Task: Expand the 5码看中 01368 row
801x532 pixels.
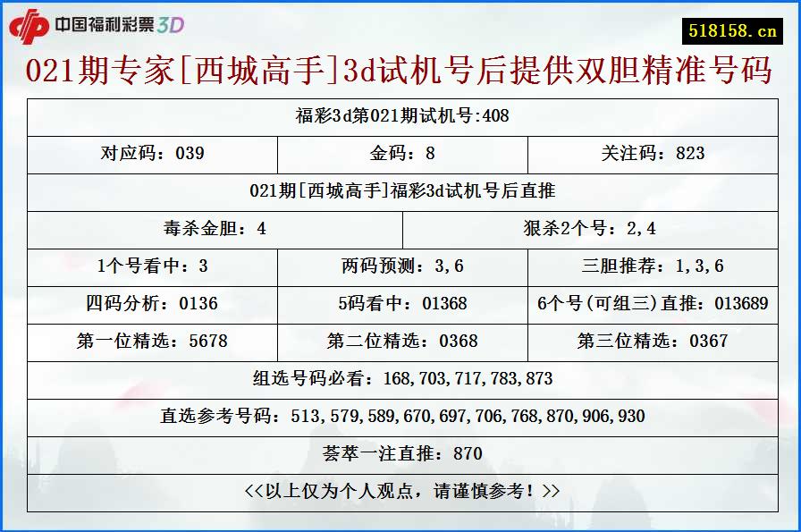Action: [400, 304]
